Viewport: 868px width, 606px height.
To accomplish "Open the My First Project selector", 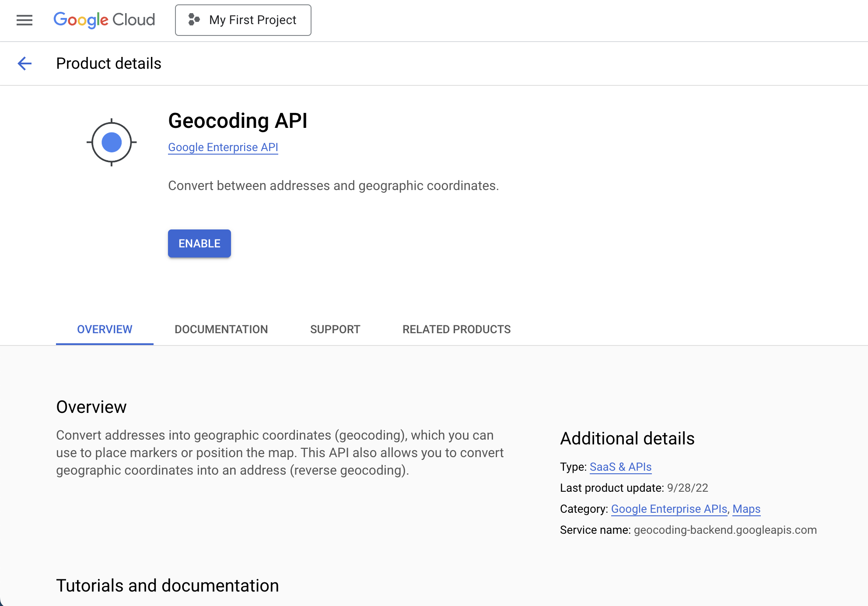I will click(x=243, y=20).
